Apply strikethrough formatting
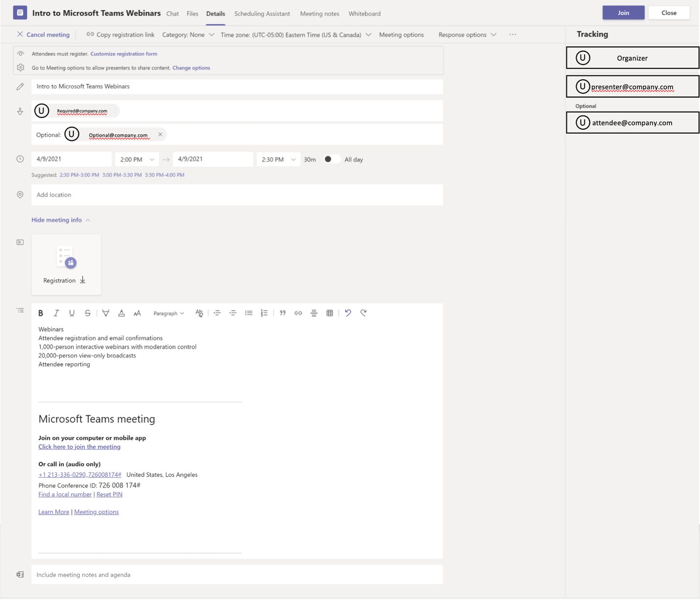Image resolution: width=700 pixels, height=601 pixels. coord(88,313)
